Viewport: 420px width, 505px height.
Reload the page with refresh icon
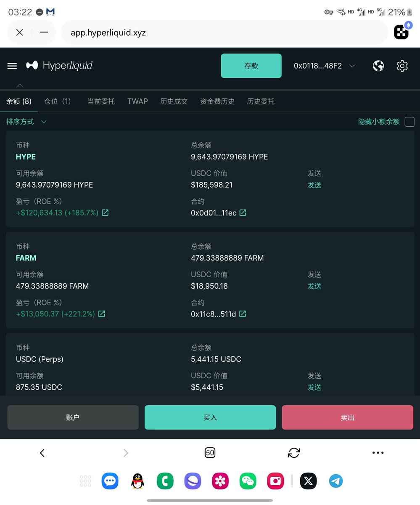(x=294, y=453)
